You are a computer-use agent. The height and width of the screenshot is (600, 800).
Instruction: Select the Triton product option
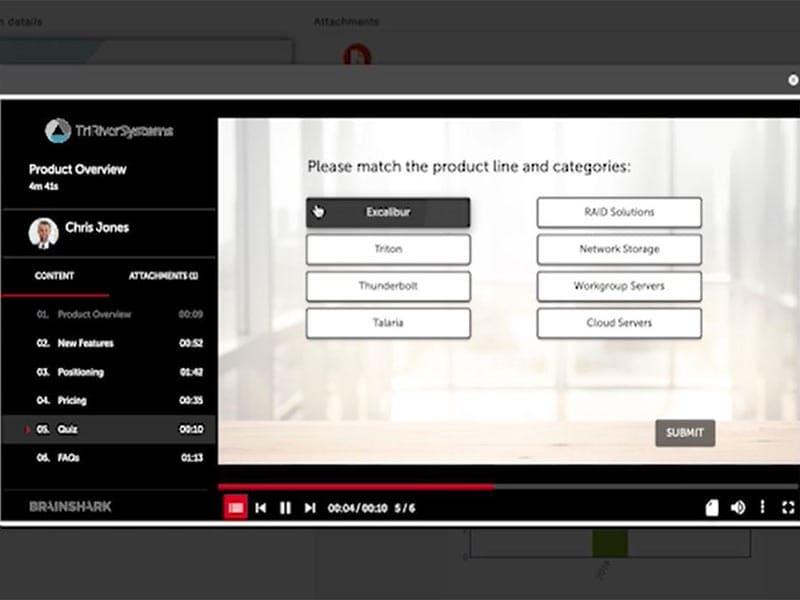click(x=388, y=249)
